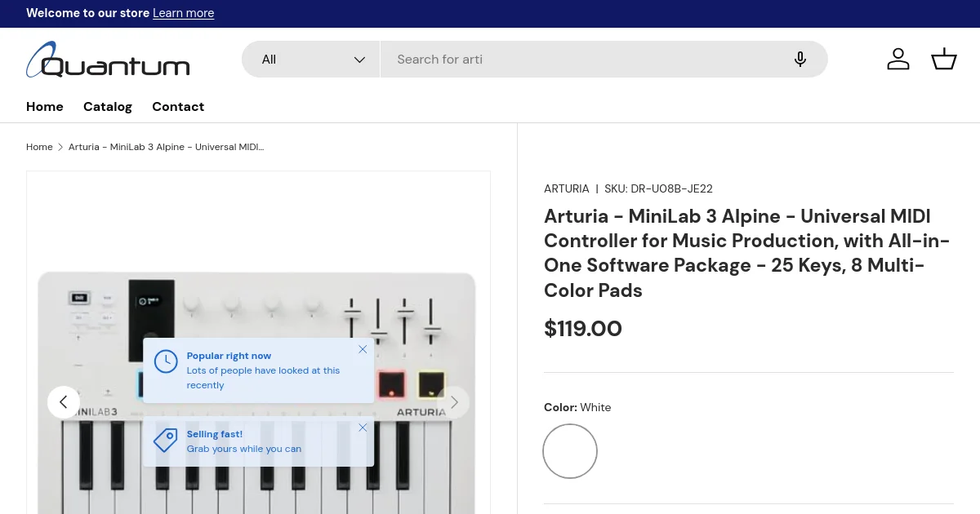Click the clock icon in Popular notification
The image size is (980, 514).
166,362
